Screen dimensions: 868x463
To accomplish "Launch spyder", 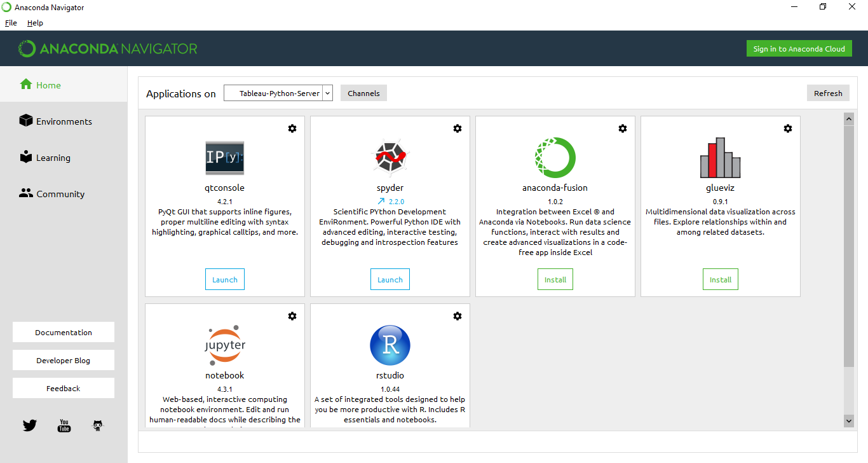I will [x=390, y=279].
